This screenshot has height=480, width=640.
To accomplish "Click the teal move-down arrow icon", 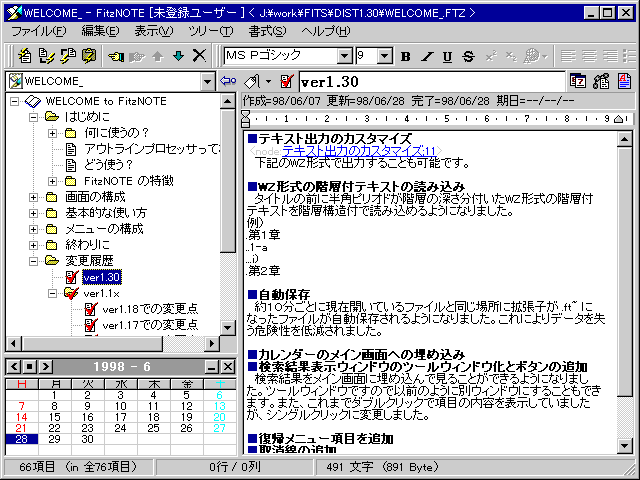I will coord(178,56).
